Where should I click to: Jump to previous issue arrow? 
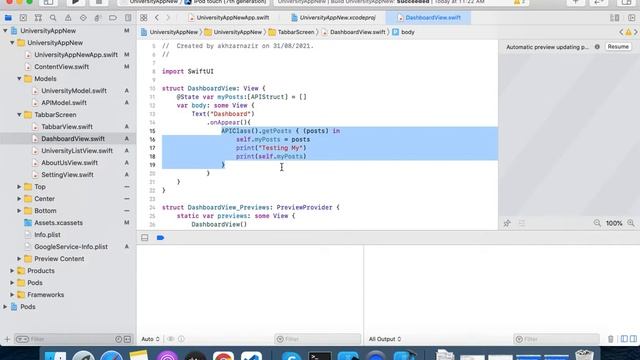coord(621,32)
